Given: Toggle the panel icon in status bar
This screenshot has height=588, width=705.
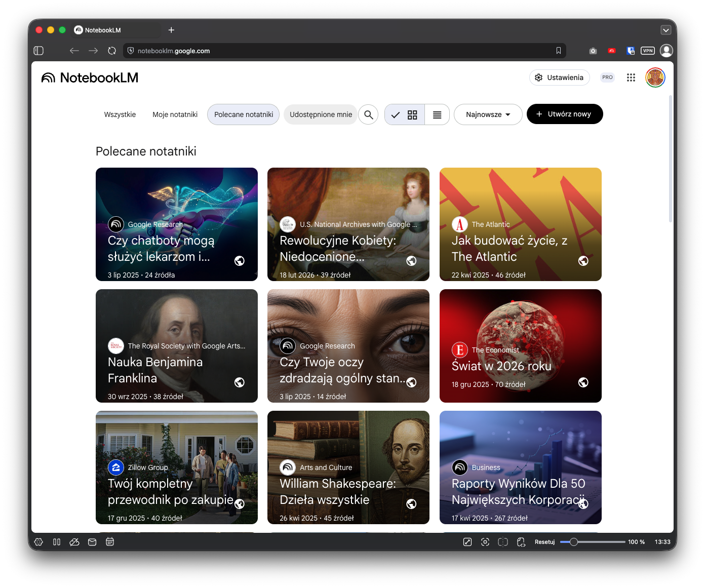Looking at the screenshot, I should click(57, 542).
